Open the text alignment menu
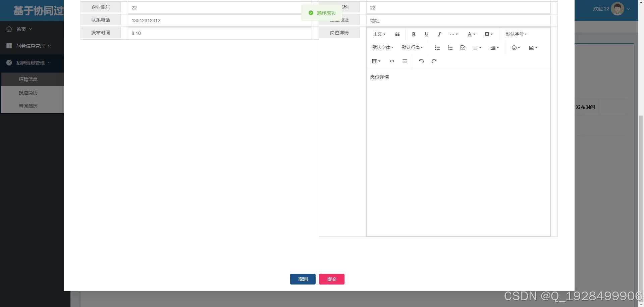 [x=477, y=48]
